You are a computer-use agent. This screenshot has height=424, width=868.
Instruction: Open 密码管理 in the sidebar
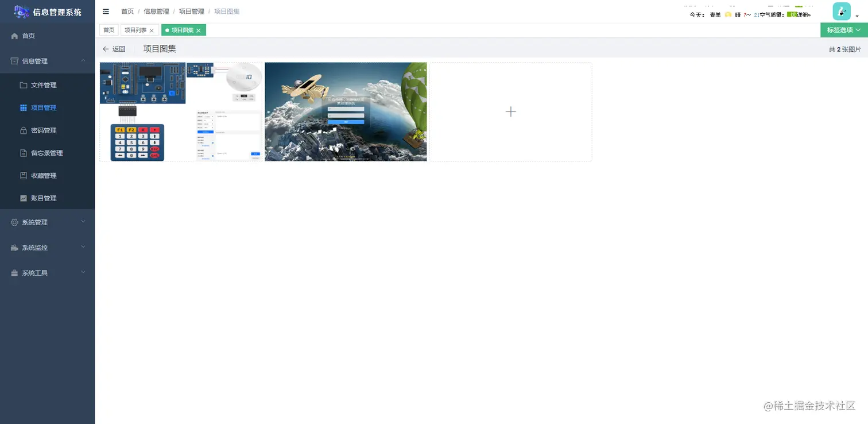click(47, 130)
